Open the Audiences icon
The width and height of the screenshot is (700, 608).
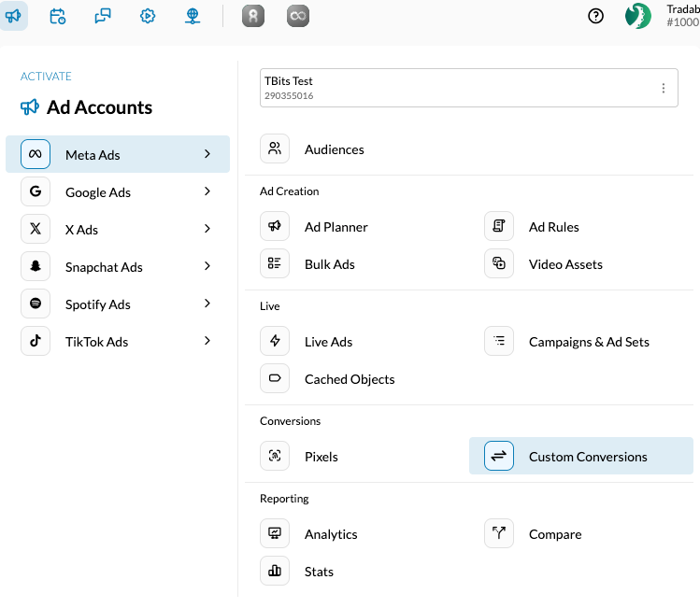275,148
